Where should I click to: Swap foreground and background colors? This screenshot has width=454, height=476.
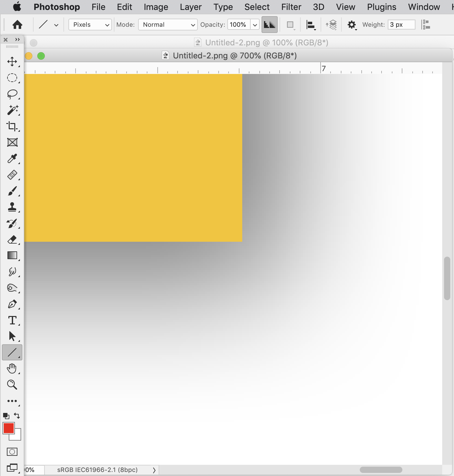[17, 416]
